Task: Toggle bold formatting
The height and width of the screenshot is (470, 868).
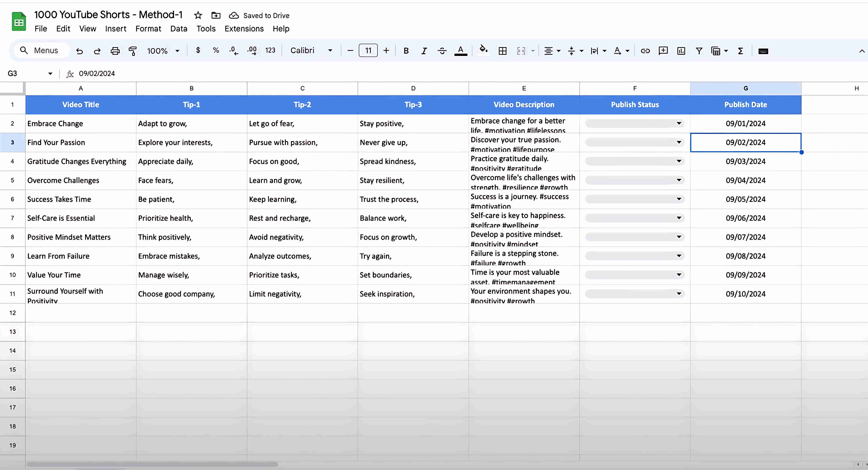Action: coord(406,51)
